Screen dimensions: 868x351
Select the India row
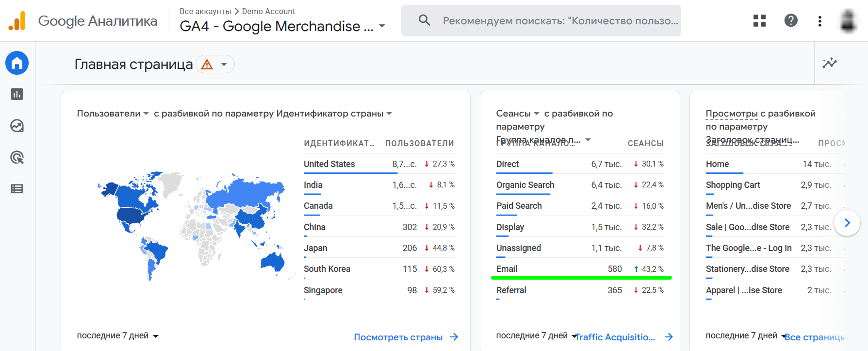(379, 185)
